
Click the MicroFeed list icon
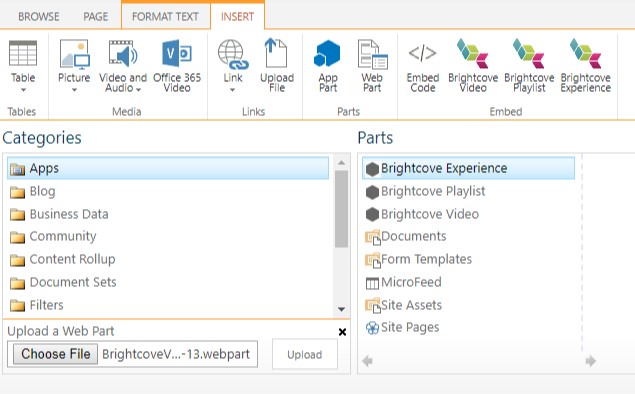pos(372,283)
